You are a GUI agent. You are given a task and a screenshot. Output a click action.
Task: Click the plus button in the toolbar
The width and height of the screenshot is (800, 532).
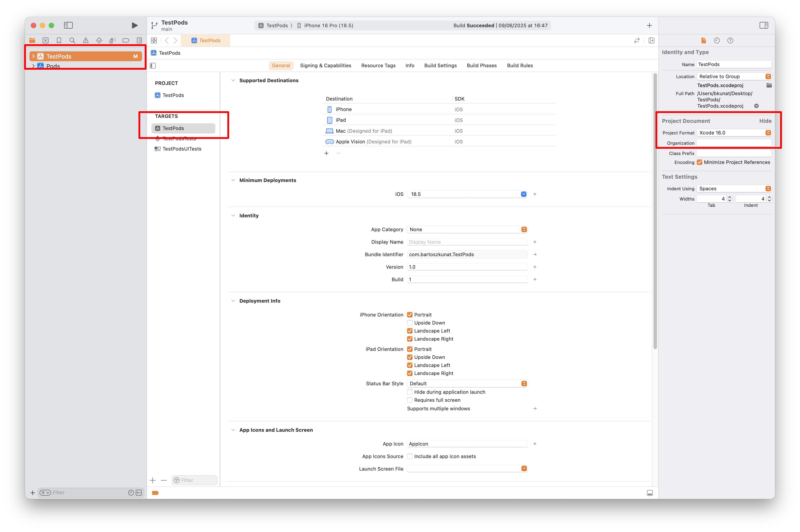pos(649,25)
